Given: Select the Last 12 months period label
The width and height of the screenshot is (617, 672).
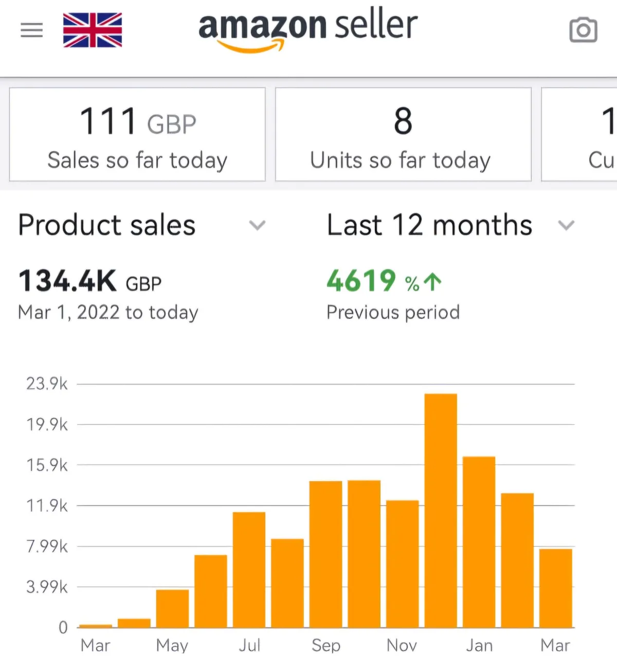Looking at the screenshot, I should click(x=429, y=225).
